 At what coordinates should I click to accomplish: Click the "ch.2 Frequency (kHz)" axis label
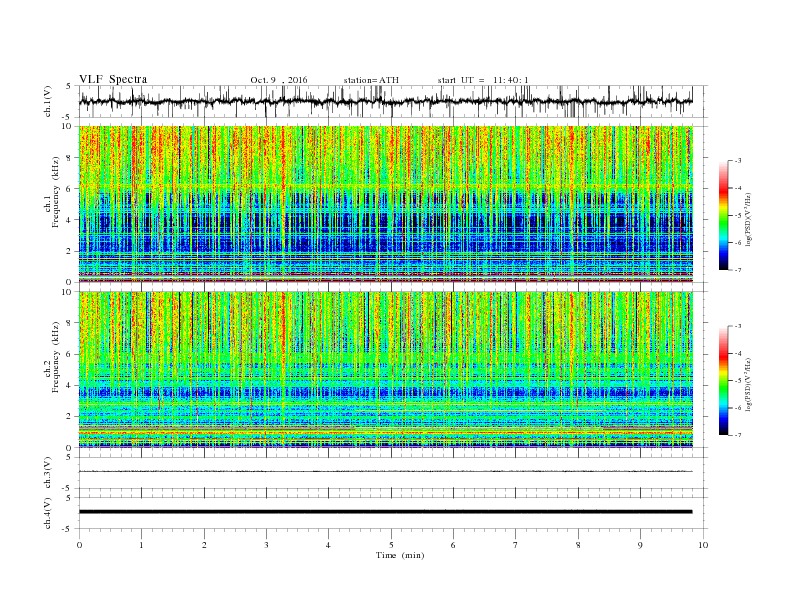[52, 356]
